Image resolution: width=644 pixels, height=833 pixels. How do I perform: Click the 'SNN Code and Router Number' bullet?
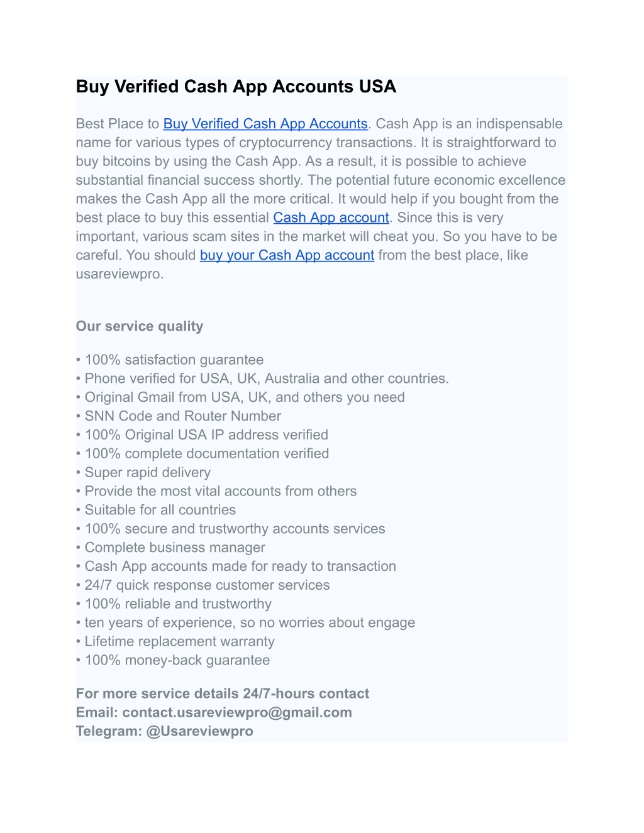click(179, 416)
